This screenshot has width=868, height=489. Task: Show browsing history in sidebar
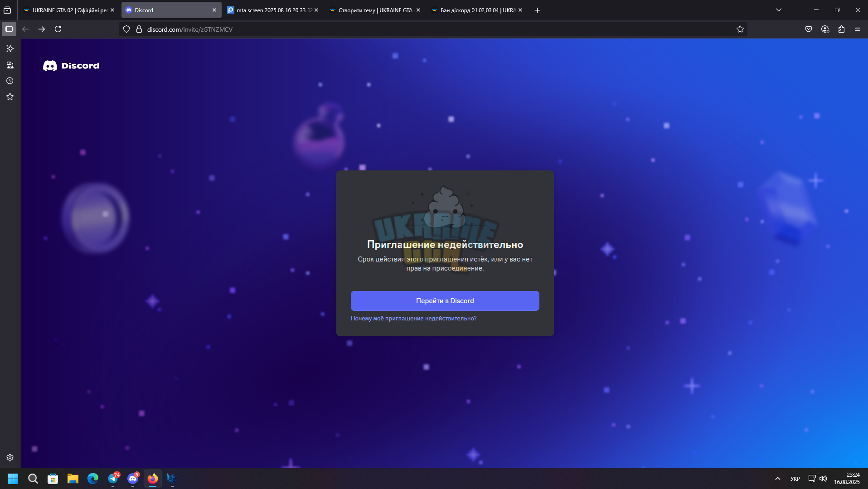coord(10,81)
